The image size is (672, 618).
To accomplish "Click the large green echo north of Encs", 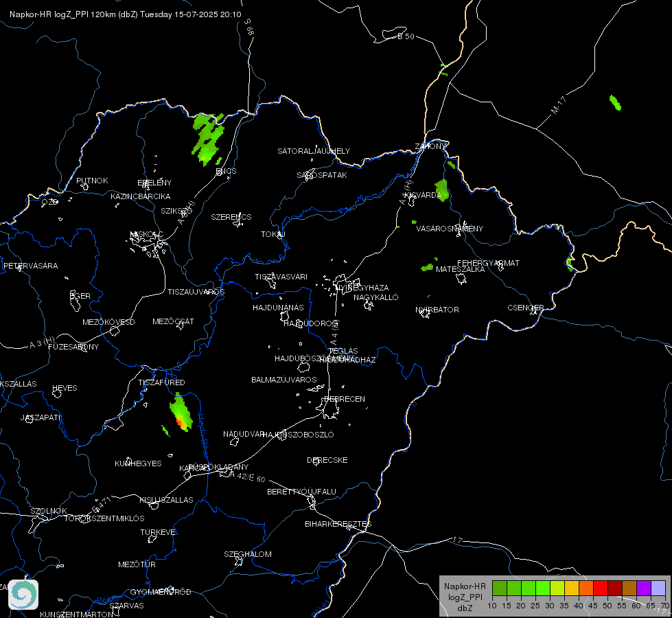I will tap(208, 138).
